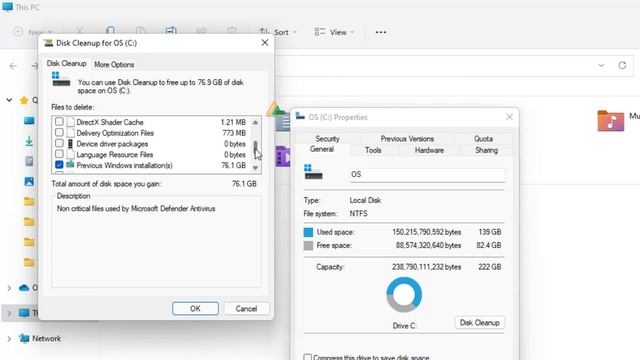Check the Device driver packages checkbox
The image size is (640, 360).
click(x=59, y=143)
